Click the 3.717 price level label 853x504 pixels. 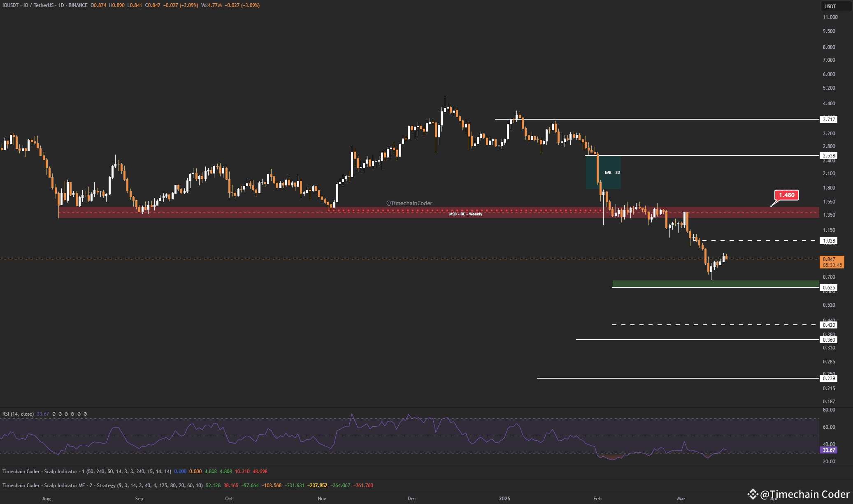point(829,120)
